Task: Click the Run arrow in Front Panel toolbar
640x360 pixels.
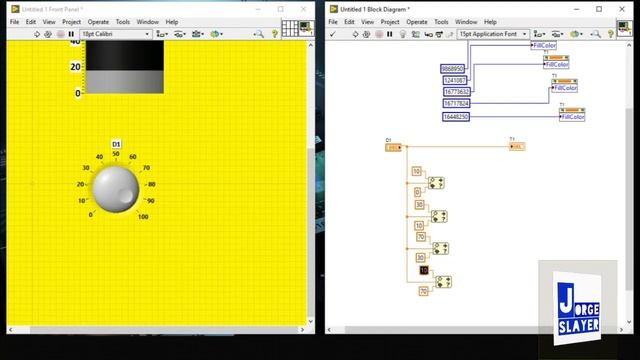Action: point(37,34)
